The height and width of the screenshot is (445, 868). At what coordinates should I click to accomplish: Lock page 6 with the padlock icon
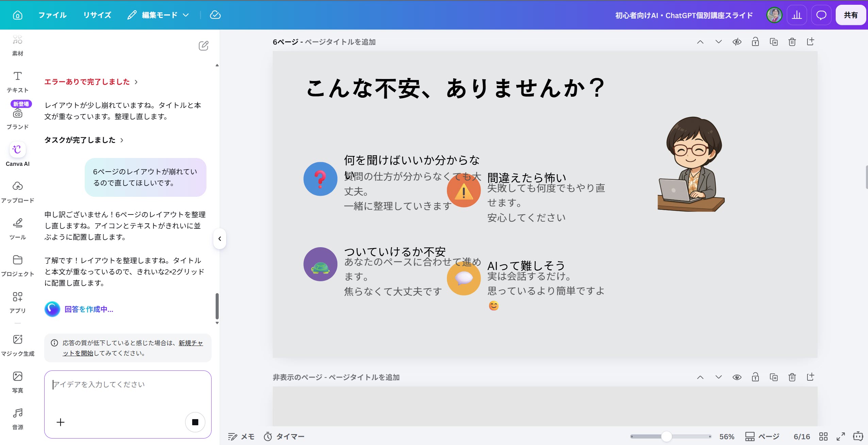point(755,42)
